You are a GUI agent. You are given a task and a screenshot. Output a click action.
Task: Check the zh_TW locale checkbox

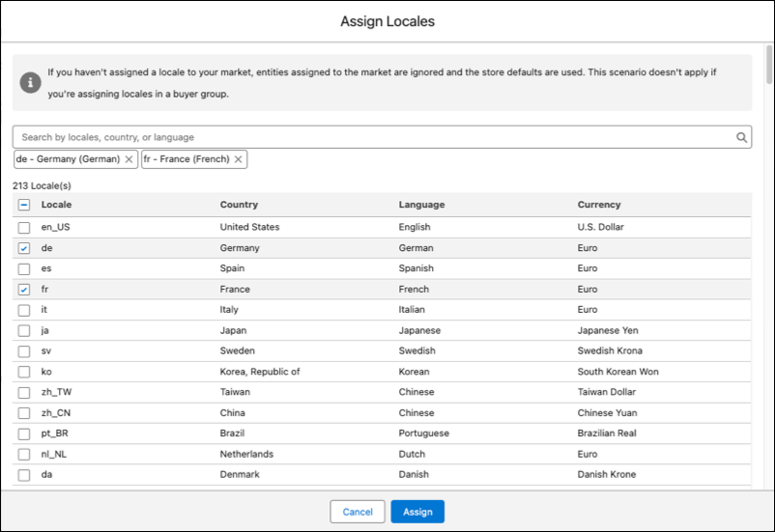24,393
